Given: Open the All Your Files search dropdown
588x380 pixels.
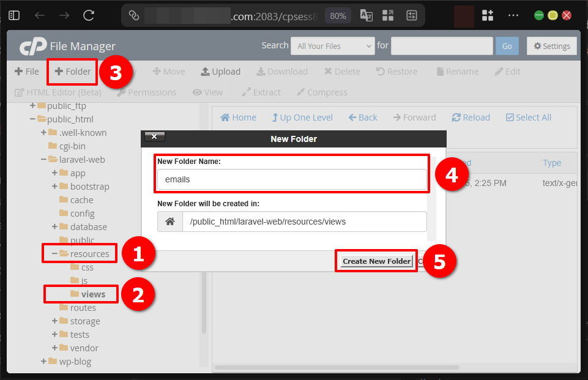Looking at the screenshot, I should pos(332,45).
